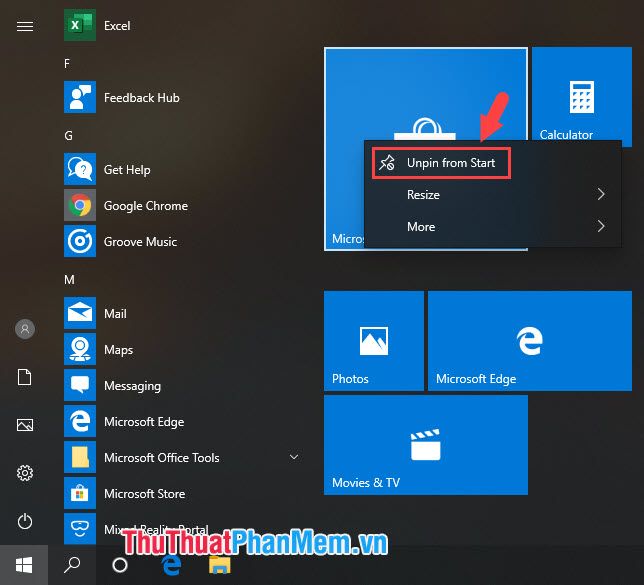Open the Excel app icon
Image resolution: width=644 pixels, height=585 pixels.
pos(80,25)
